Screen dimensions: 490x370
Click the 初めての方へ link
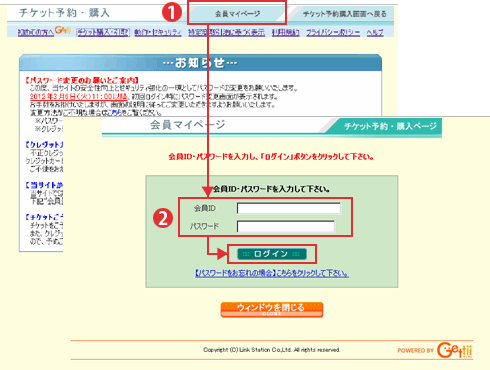tap(36, 32)
